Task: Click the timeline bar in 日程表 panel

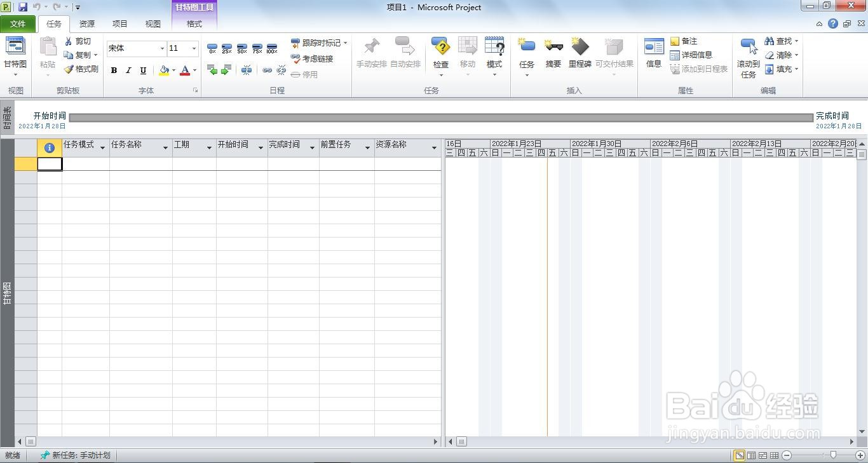Action: click(441, 117)
